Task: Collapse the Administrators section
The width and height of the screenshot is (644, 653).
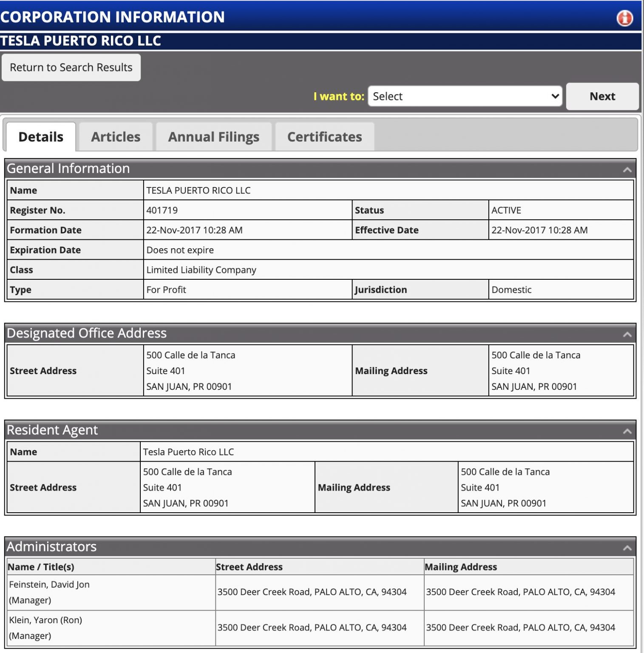Action: click(627, 548)
